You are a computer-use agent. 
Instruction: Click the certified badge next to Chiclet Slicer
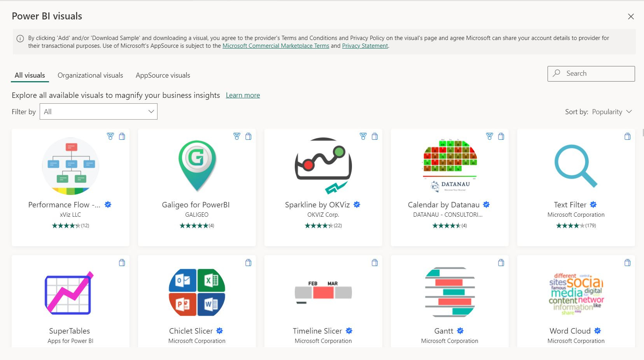[220, 331]
